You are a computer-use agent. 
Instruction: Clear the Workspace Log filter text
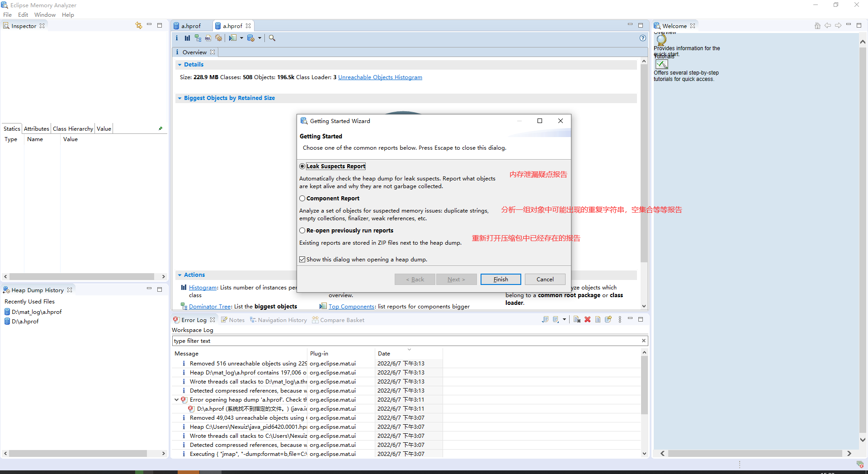(644, 341)
